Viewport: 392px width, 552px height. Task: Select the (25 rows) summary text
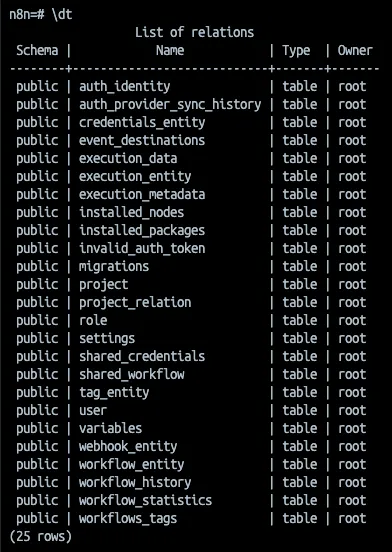coord(41,537)
